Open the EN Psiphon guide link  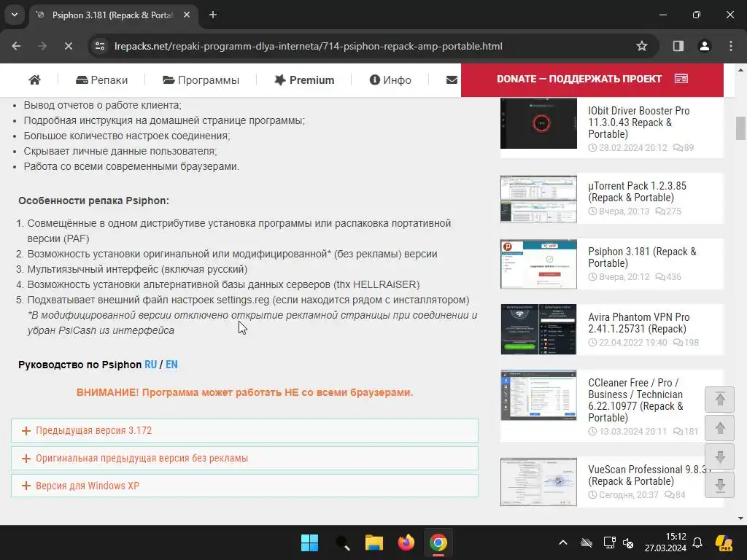[x=171, y=365]
